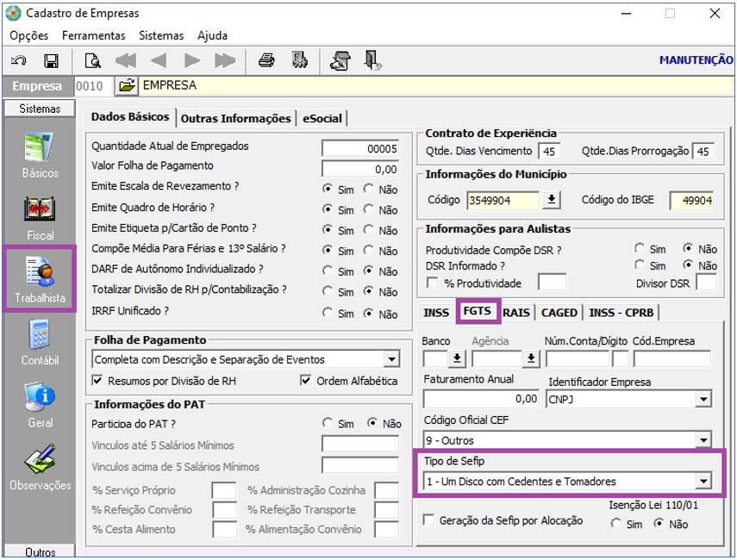Open Observações section in sidebar
Image resolution: width=737 pixels, height=560 pixels.
40,468
